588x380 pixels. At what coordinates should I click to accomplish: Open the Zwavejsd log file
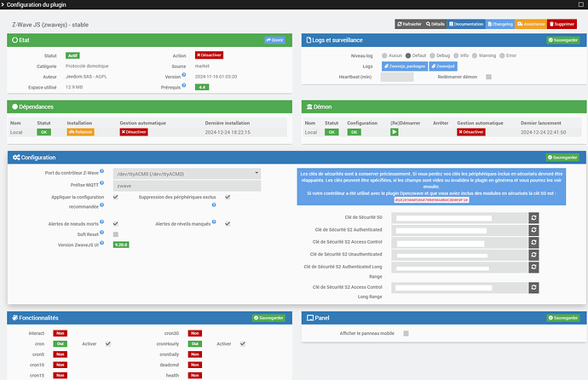(x=443, y=66)
